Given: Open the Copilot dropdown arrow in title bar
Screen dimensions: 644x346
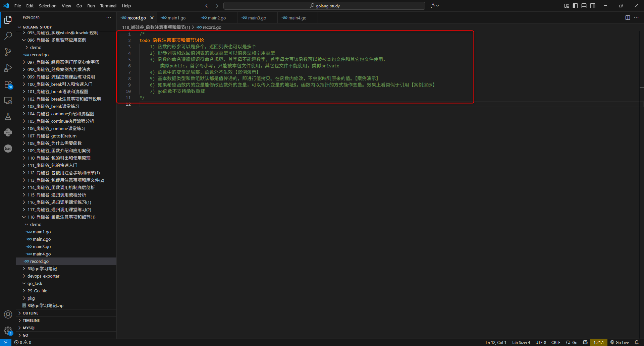Looking at the screenshot, I should [x=438, y=6].
